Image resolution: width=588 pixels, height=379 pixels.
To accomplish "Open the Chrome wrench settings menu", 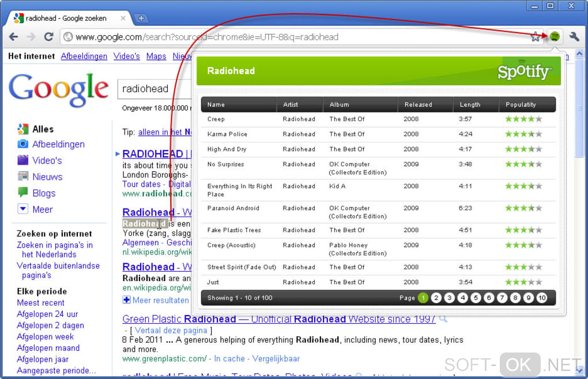I will (574, 37).
